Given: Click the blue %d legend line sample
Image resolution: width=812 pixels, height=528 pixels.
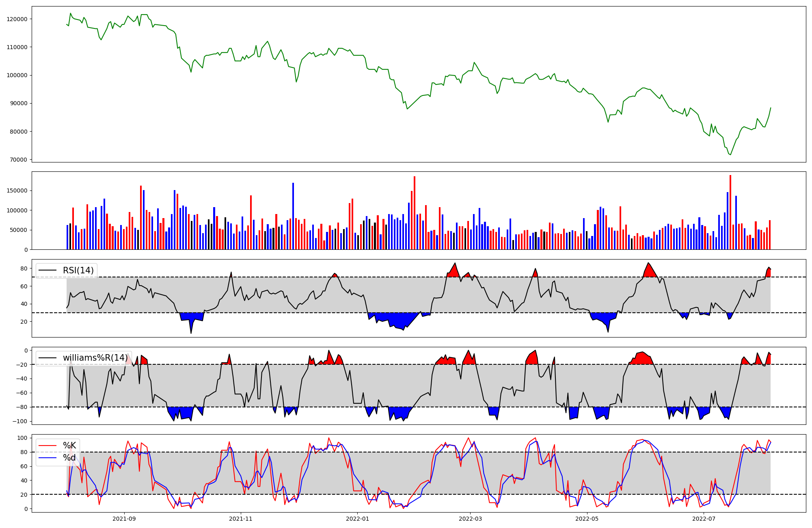Looking at the screenshot, I should 47,458.
